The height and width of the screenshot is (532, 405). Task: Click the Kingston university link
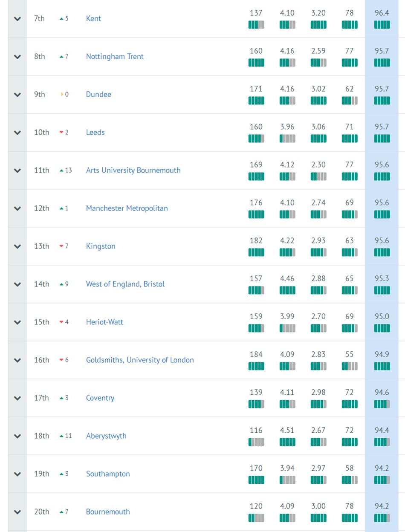click(101, 246)
